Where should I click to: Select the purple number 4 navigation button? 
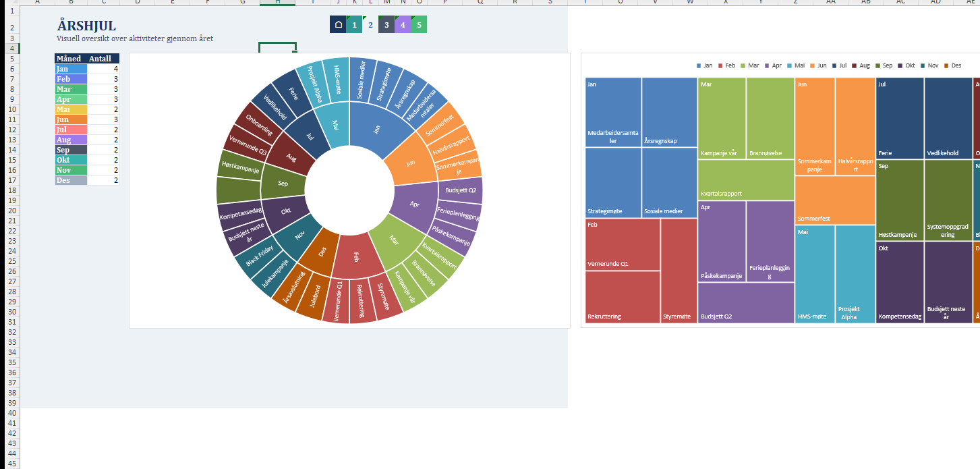coord(403,25)
